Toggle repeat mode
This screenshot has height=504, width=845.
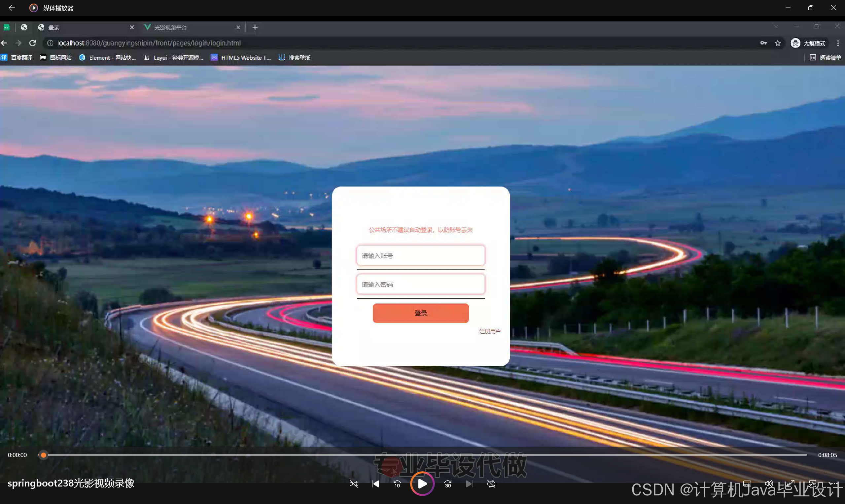[x=491, y=484]
